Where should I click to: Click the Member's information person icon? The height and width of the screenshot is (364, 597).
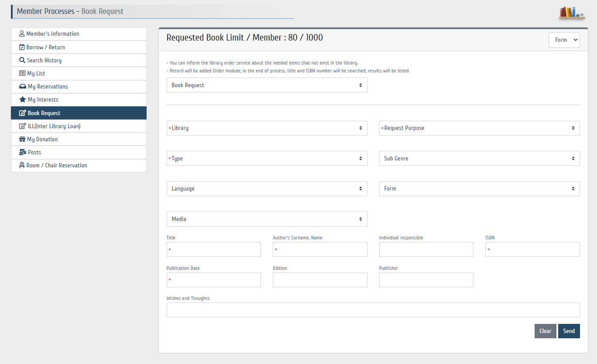tap(22, 34)
